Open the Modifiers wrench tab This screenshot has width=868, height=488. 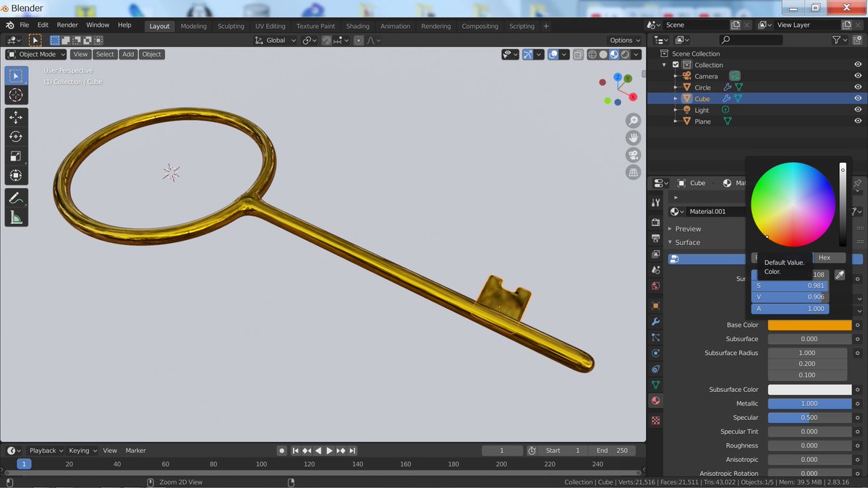[x=656, y=321]
